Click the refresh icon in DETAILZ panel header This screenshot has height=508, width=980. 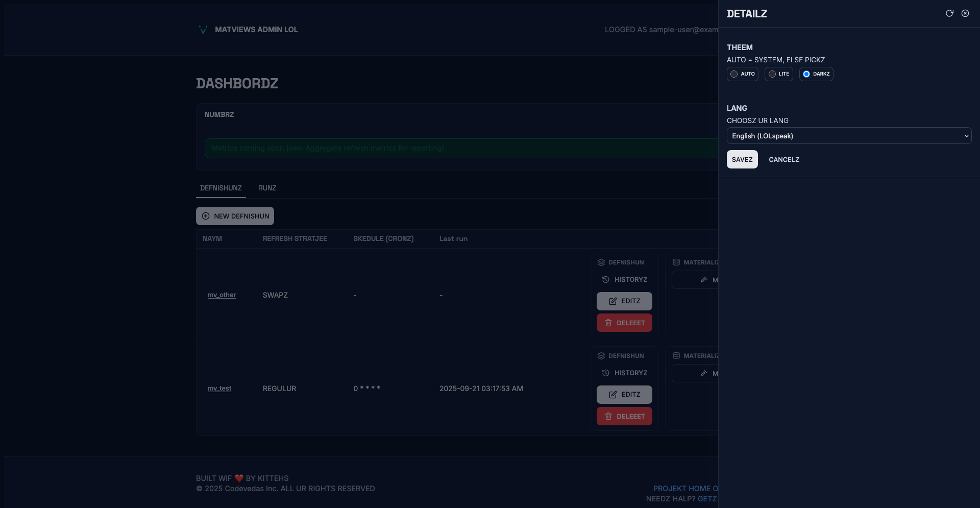(x=949, y=13)
